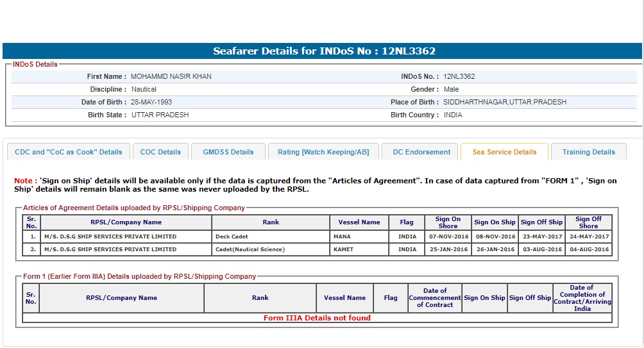
Task: Click the Date of Birth value 28-MAY-1993
Action: coord(151,102)
